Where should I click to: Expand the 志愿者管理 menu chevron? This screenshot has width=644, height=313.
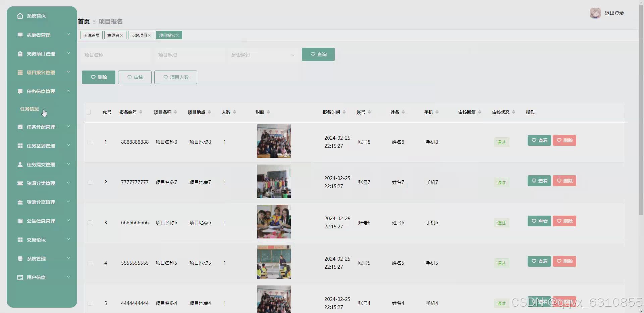point(68,34)
